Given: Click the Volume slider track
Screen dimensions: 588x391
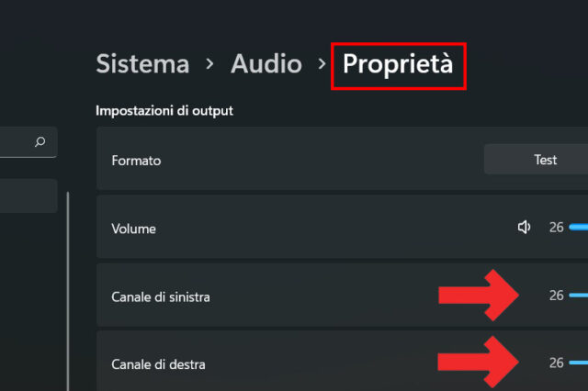Looking at the screenshot, I should 579,228.
